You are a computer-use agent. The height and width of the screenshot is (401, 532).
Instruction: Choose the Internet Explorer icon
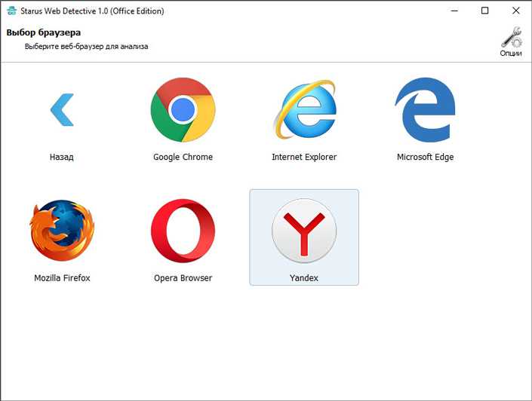[x=305, y=109]
